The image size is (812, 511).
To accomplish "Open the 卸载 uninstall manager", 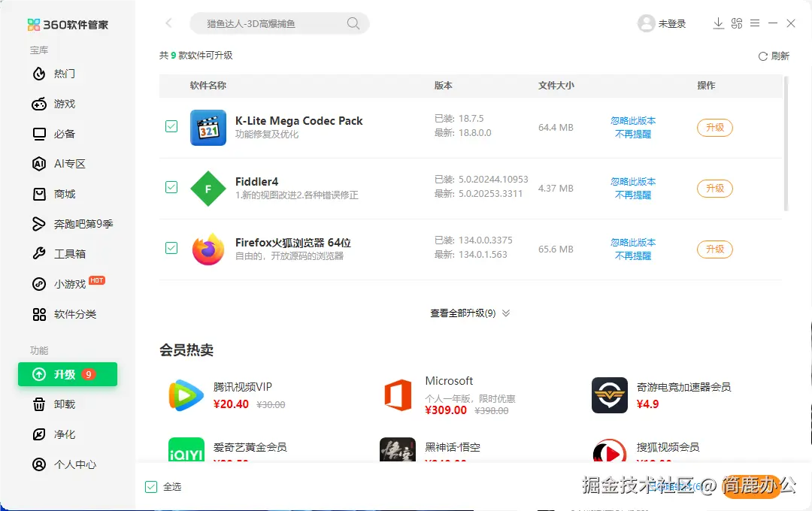I will click(60, 404).
